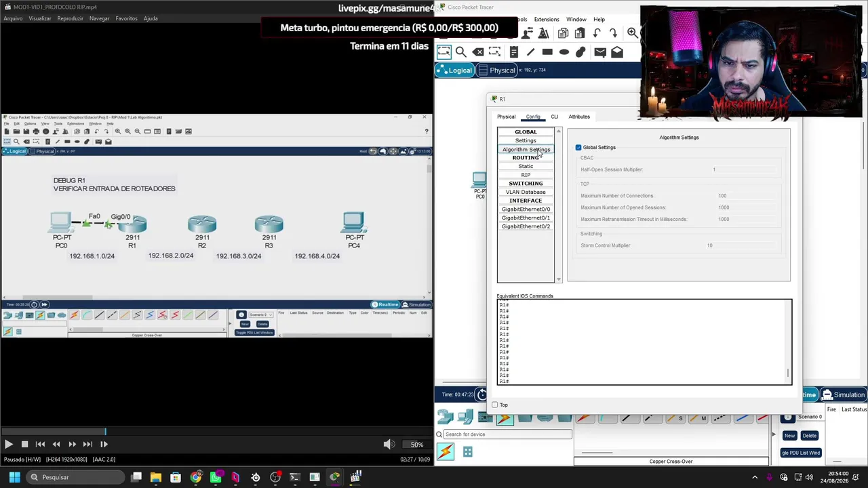Image resolution: width=868 pixels, height=488 pixels.
Task: Open the Window menu in Packet Tracer
Action: point(576,19)
